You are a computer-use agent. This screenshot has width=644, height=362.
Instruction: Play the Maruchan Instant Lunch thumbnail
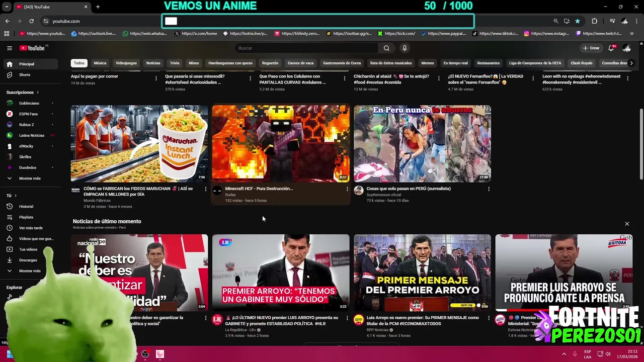139,144
